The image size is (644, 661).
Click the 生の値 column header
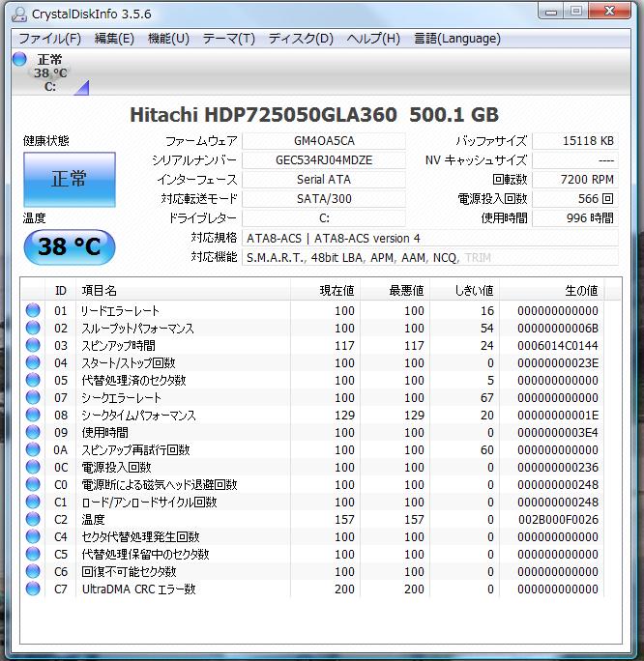click(551, 290)
